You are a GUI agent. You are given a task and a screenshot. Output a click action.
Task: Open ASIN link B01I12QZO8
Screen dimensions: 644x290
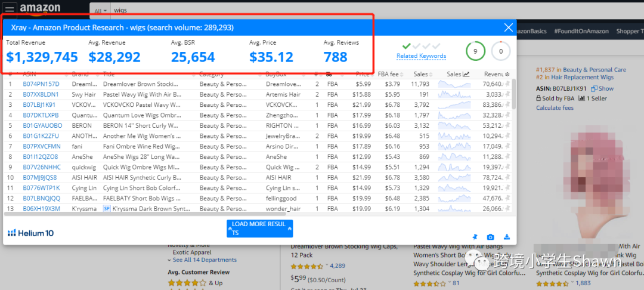(x=41, y=157)
